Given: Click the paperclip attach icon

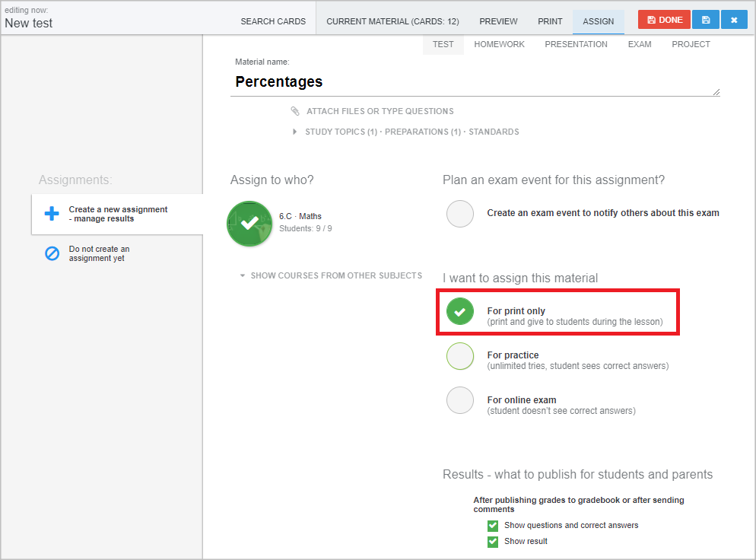Looking at the screenshot, I should pos(295,111).
